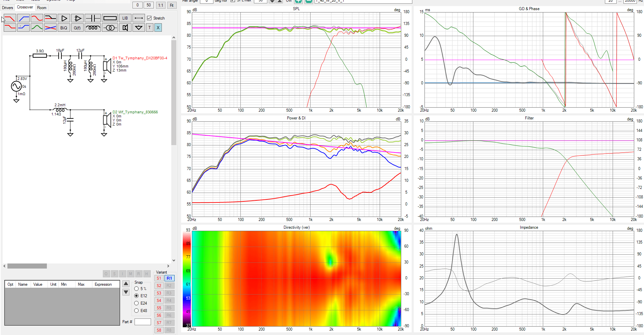This screenshot has width=644, height=335.
Task: Click the schematic scroll-right arrow
Action: point(168,266)
